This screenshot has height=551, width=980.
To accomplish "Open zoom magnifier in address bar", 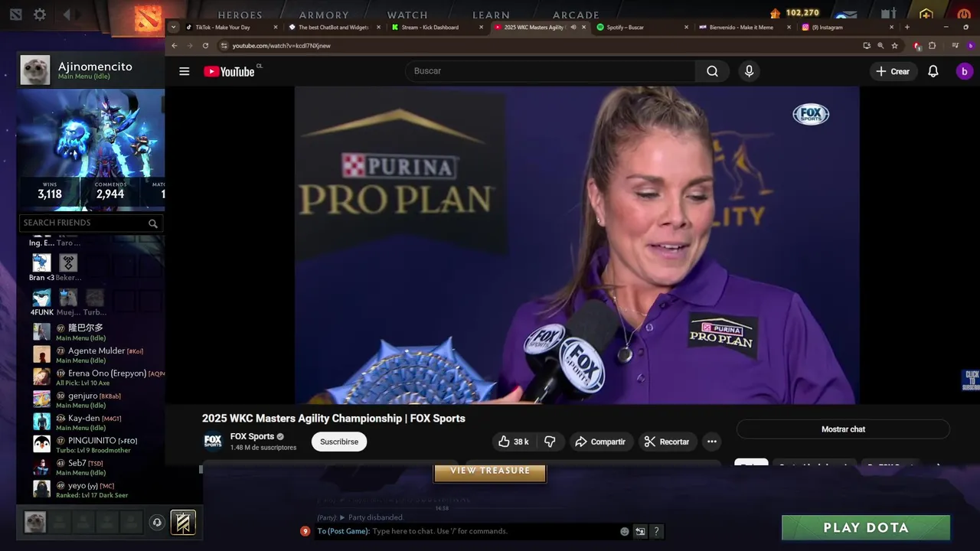I will tap(880, 45).
